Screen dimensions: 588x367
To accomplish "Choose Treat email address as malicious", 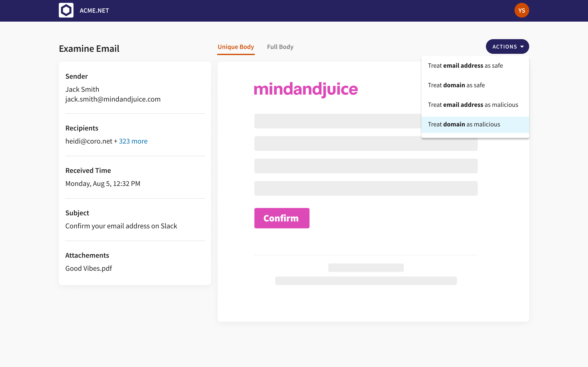I will (x=473, y=105).
